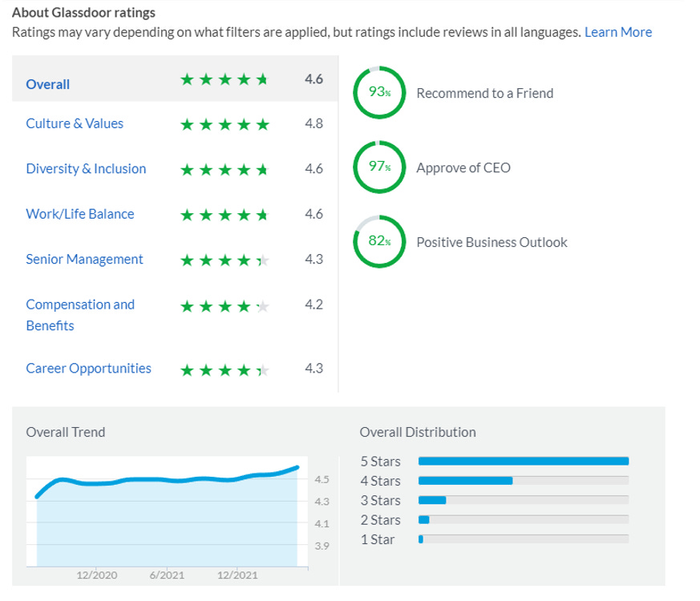The image size is (700, 601).
Task: Open Career Opportunities rating
Action: click(88, 369)
